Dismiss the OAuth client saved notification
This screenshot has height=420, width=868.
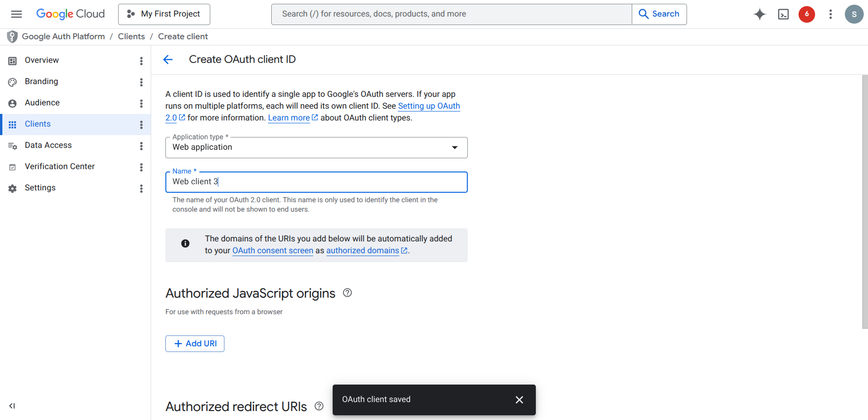pyautogui.click(x=519, y=400)
